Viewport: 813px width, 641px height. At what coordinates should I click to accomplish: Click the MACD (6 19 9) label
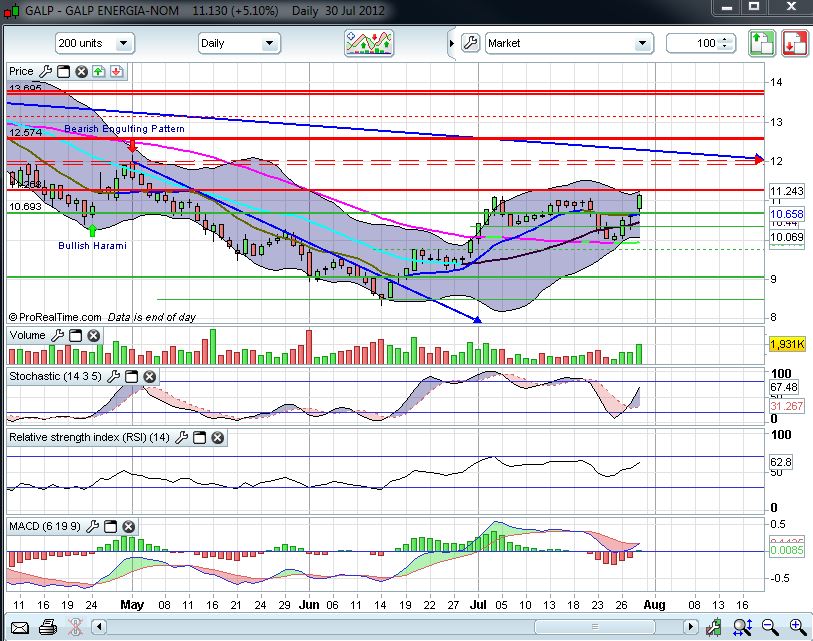pos(45,527)
